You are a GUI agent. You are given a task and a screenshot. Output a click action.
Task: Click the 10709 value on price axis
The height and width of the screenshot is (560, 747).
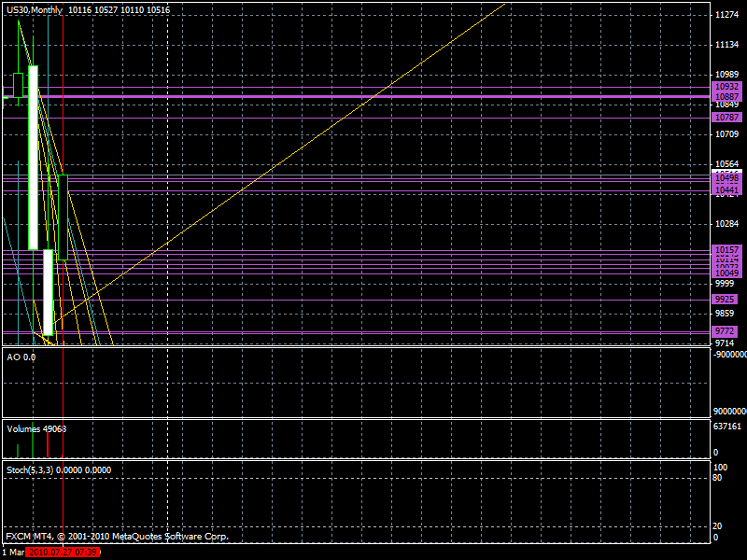tap(727, 134)
